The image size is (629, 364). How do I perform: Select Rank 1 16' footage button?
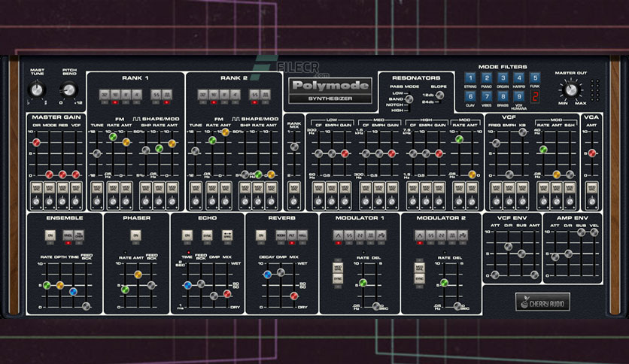(x=115, y=95)
